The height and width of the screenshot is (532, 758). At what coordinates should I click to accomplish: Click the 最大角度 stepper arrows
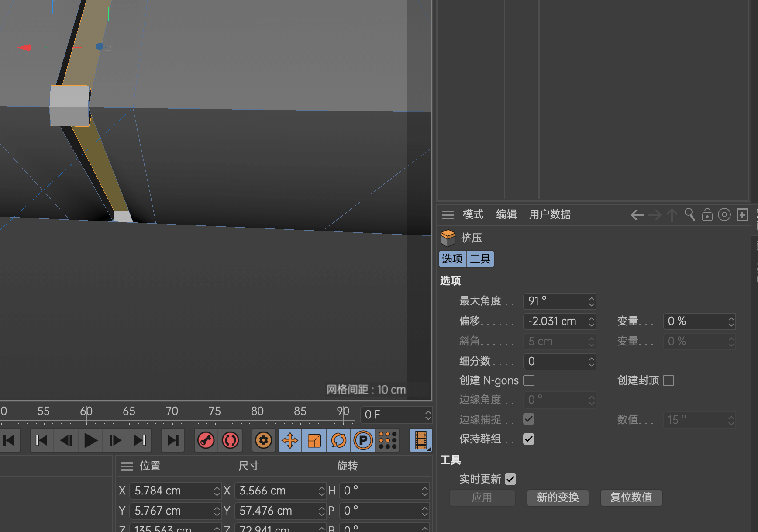(591, 301)
